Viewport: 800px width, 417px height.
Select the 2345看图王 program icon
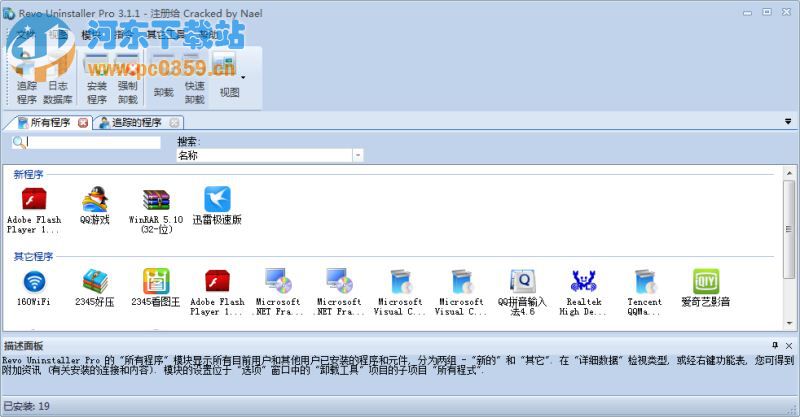point(156,287)
